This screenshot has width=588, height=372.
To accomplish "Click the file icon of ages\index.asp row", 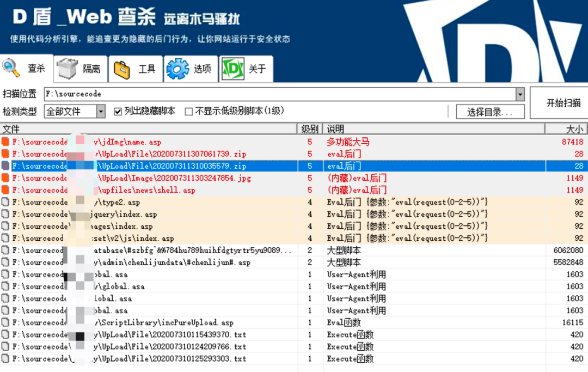I will click(5, 225).
